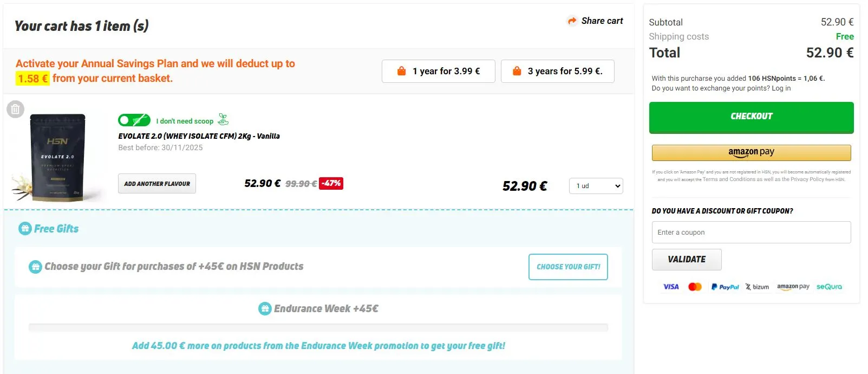Click the Share cart arrow icon

pyautogui.click(x=572, y=21)
